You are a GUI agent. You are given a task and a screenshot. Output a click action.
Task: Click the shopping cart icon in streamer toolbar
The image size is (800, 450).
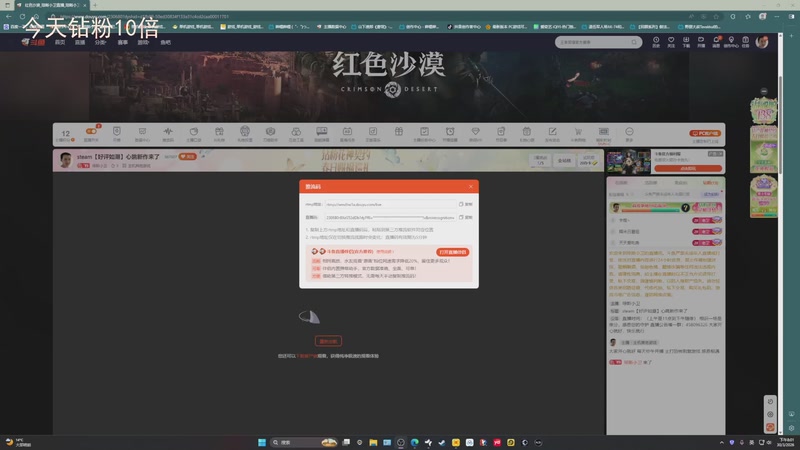(578, 132)
